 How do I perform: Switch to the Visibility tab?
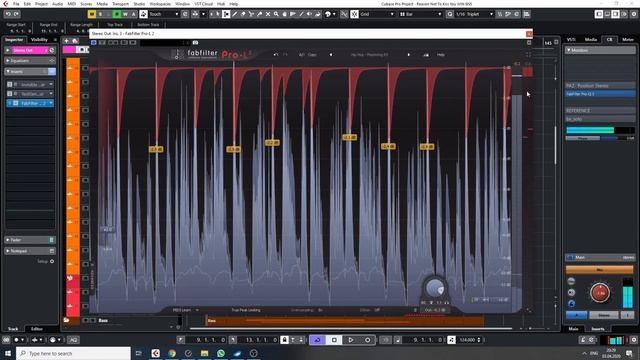click(x=39, y=40)
